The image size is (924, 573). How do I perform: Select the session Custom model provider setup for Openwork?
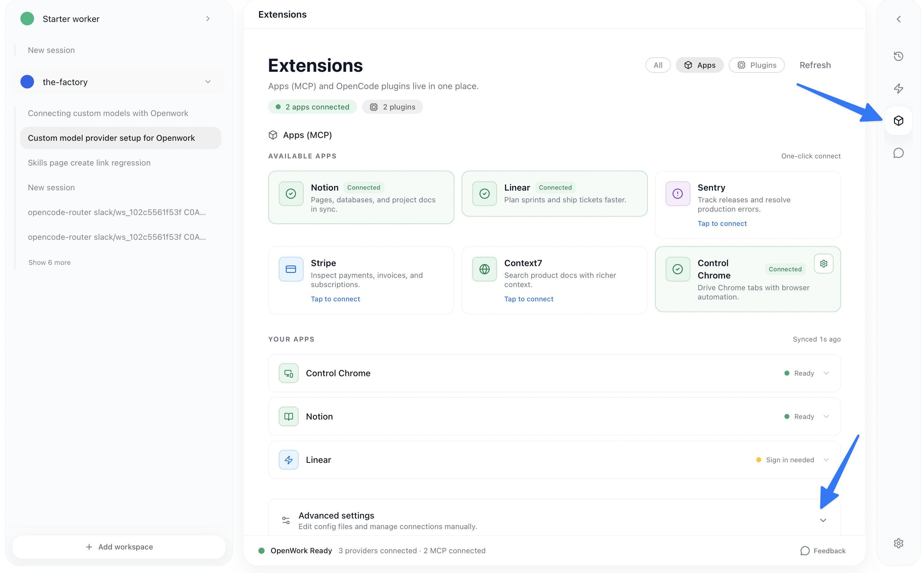[111, 138]
